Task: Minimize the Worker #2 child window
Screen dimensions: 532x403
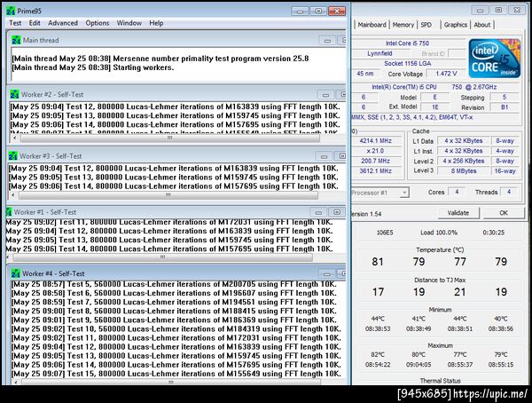Action: click(325, 94)
